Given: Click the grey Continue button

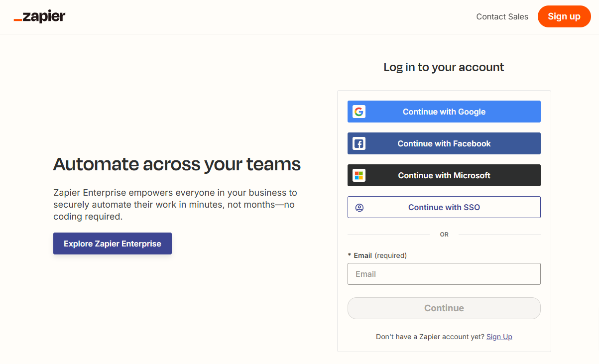Looking at the screenshot, I should (444, 308).
